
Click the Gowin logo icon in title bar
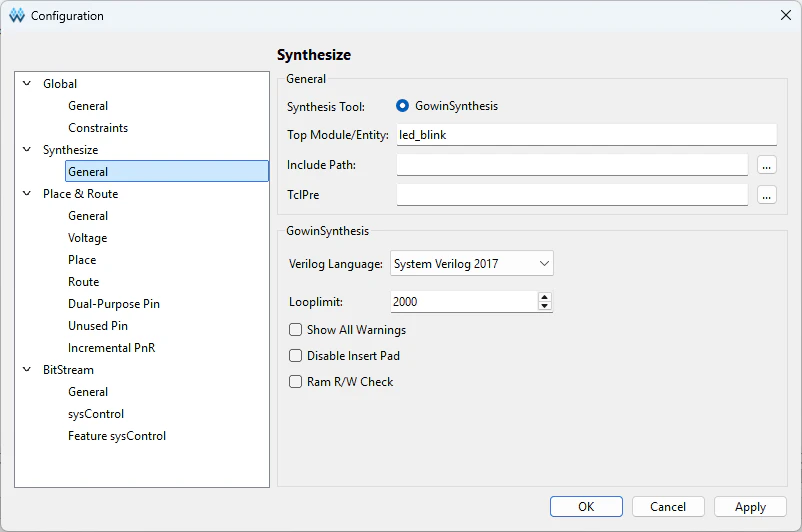click(x=17, y=16)
